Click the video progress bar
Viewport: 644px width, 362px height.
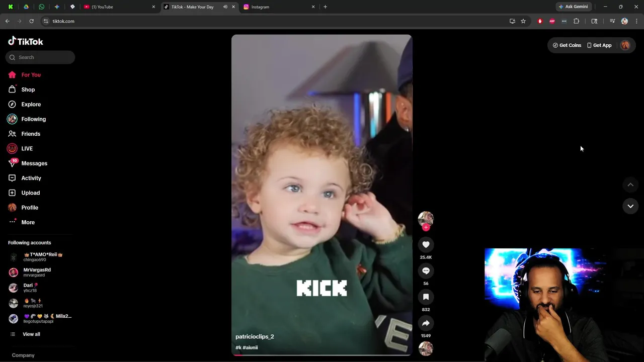(x=322, y=355)
